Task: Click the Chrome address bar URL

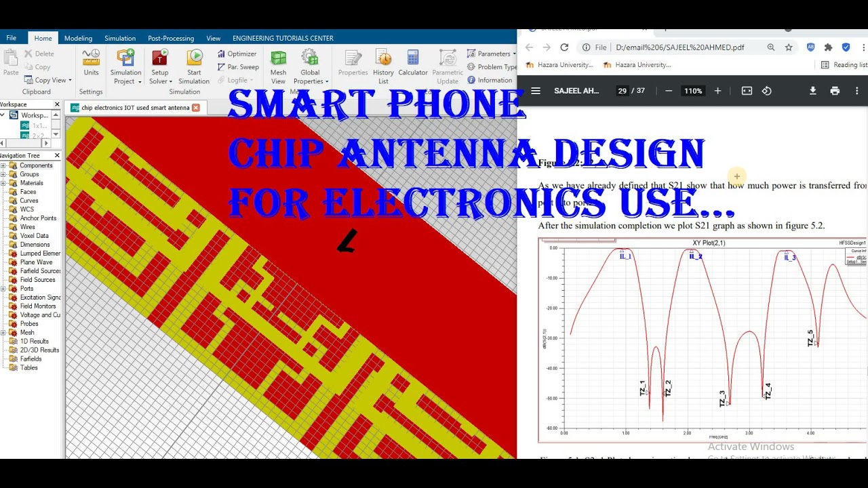Action: point(679,47)
